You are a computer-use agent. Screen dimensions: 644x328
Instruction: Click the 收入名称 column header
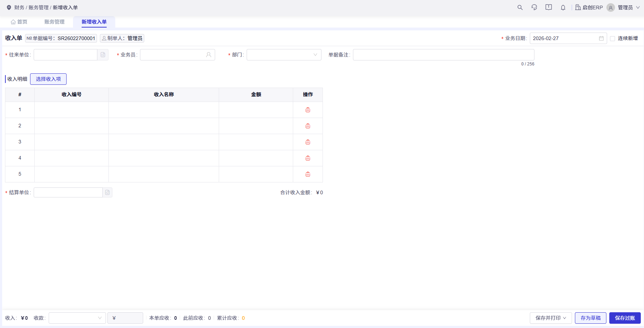(x=164, y=95)
